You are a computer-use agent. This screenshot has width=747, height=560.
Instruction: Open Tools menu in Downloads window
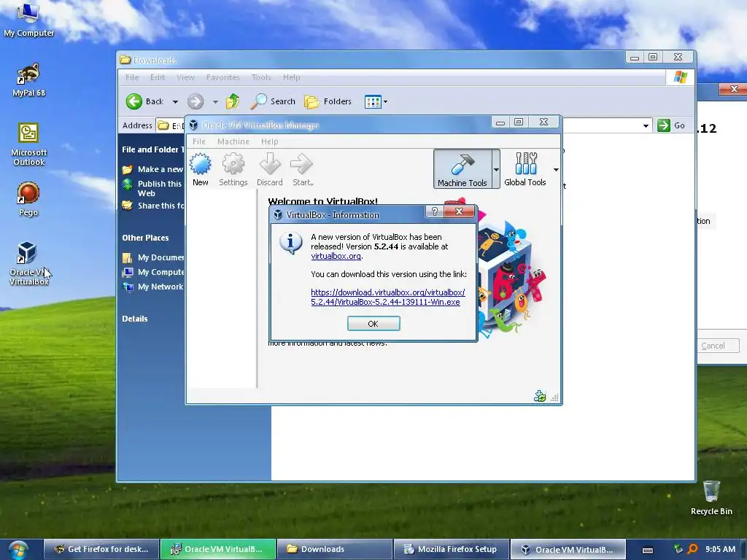pyautogui.click(x=261, y=77)
